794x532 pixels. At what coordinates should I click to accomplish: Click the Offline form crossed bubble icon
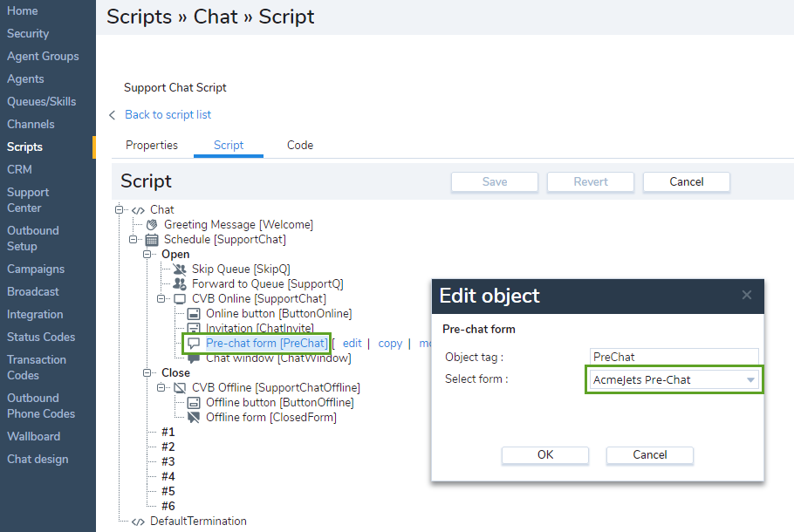tap(194, 418)
